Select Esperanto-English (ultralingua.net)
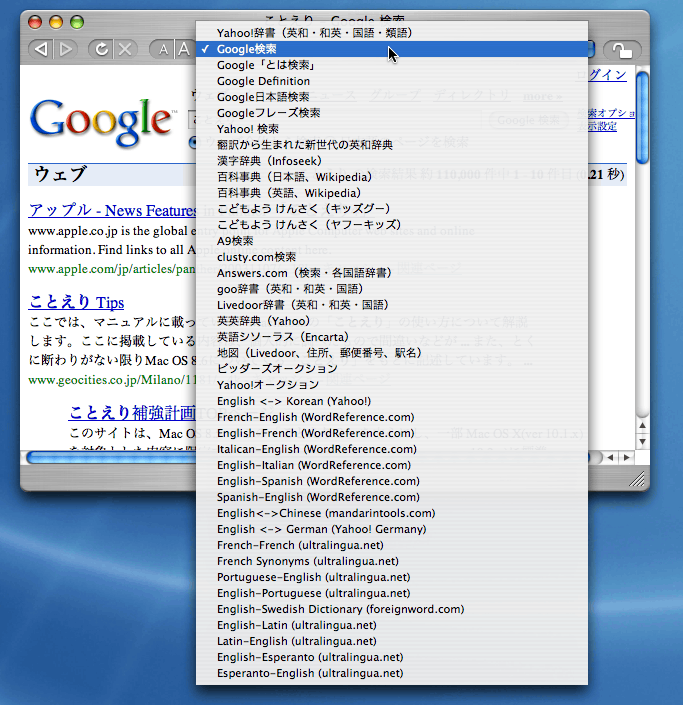Viewport: 683px width, 705px height. (392, 673)
